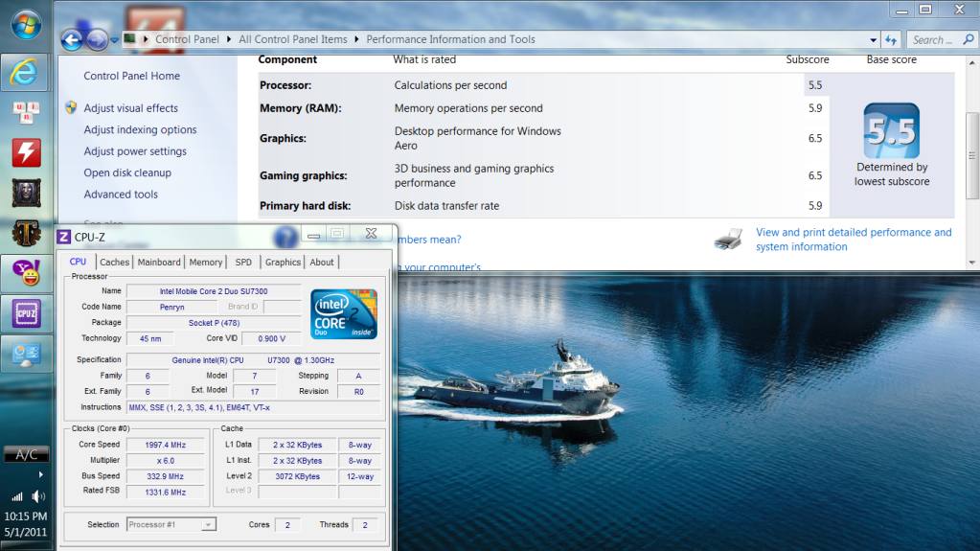The width and height of the screenshot is (980, 551).
Task: Open the volume speaker tray icon
Action: tap(38, 496)
